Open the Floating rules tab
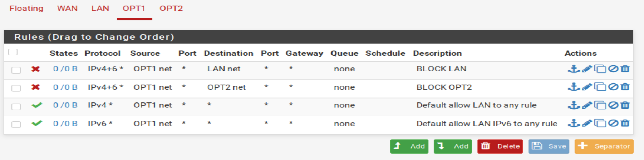Viewport: 644px width, 160px height. coord(26,8)
